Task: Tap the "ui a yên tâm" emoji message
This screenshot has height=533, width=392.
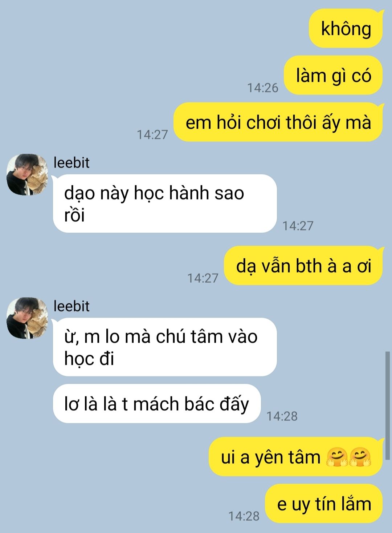Action: pyautogui.click(x=296, y=457)
